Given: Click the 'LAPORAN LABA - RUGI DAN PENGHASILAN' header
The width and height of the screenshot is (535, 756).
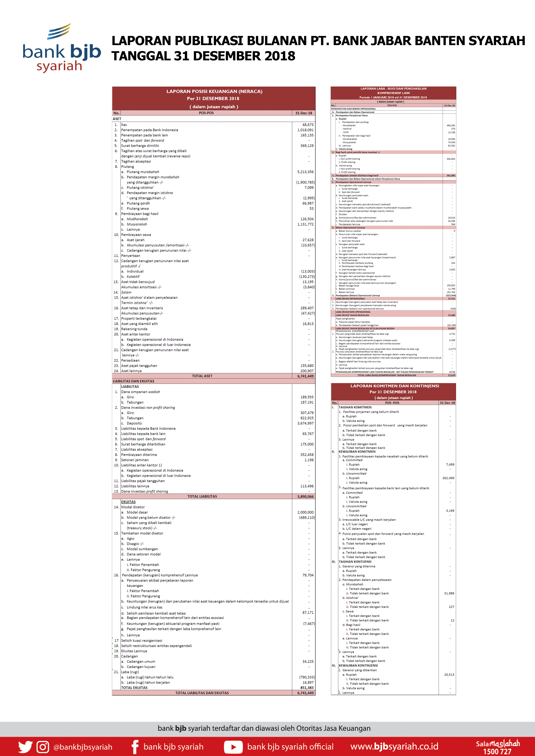Looking at the screenshot, I should pyautogui.click(x=393, y=89).
